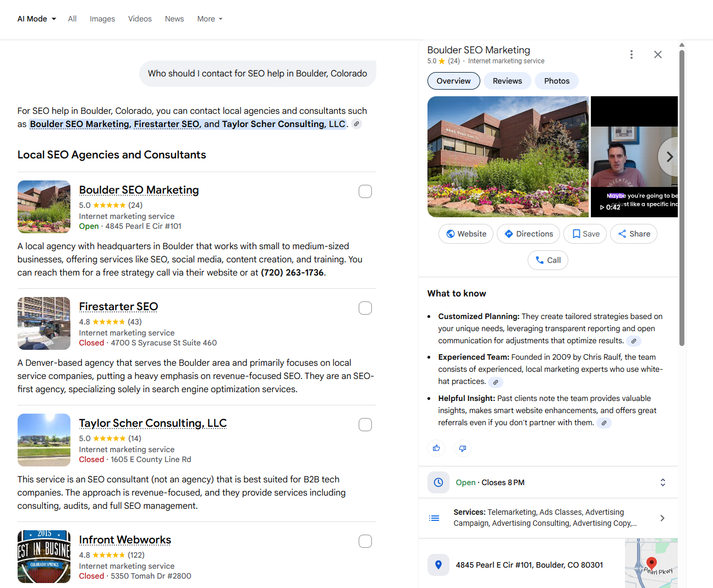Viewport: 713px width, 588px height.
Task: Expand the closing hours section
Action: (662, 482)
